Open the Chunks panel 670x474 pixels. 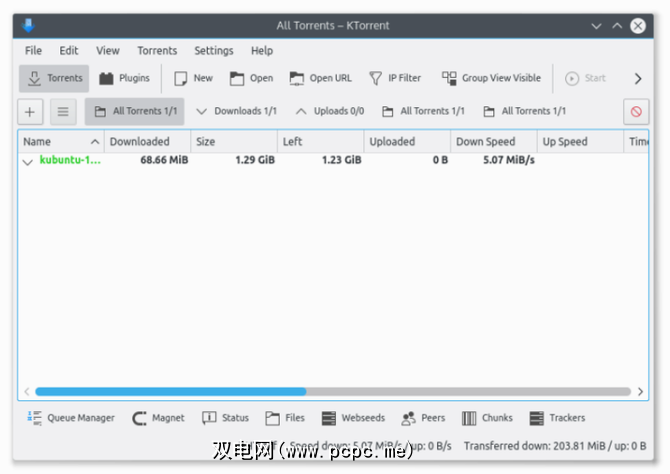point(487,418)
